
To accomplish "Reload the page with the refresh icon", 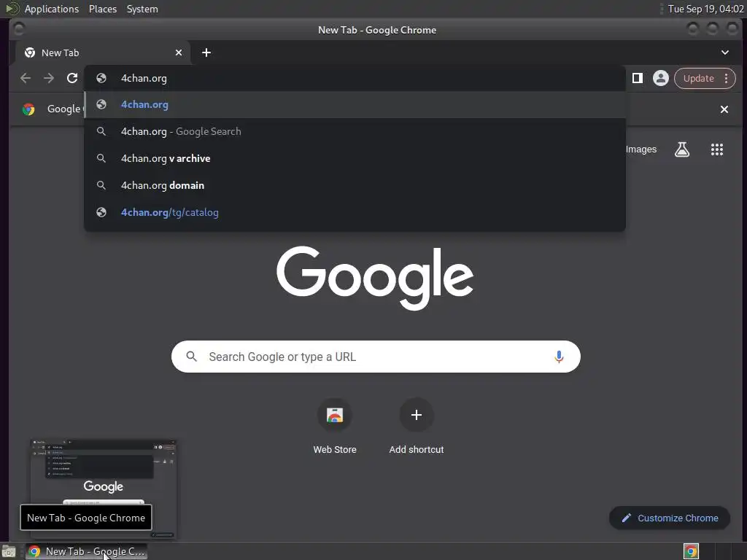I will coord(72,78).
